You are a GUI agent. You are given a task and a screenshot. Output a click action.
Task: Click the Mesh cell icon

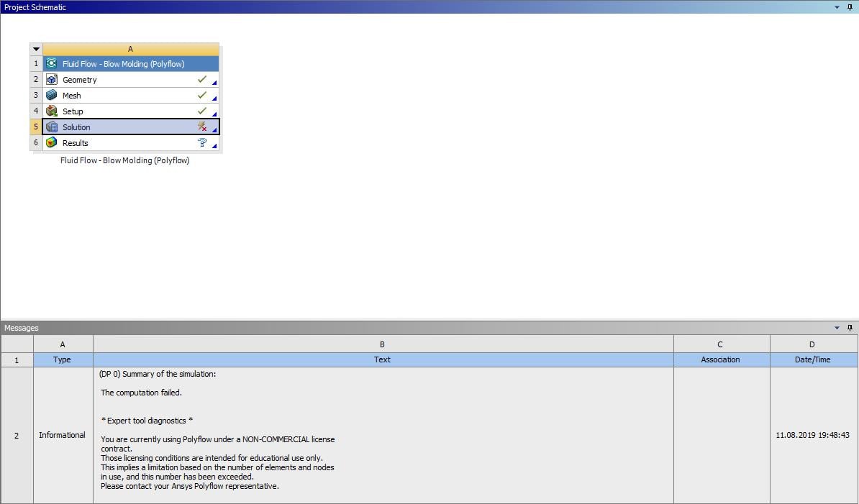tap(52, 95)
